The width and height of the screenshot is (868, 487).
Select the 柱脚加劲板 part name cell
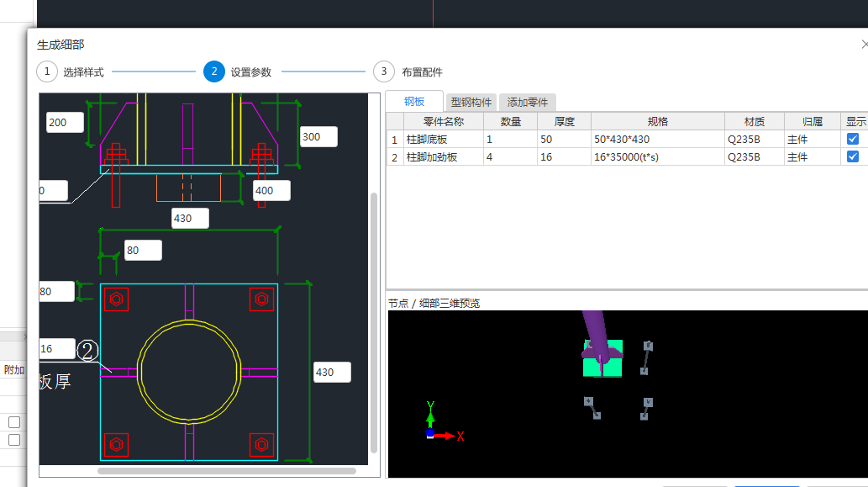tap(444, 156)
